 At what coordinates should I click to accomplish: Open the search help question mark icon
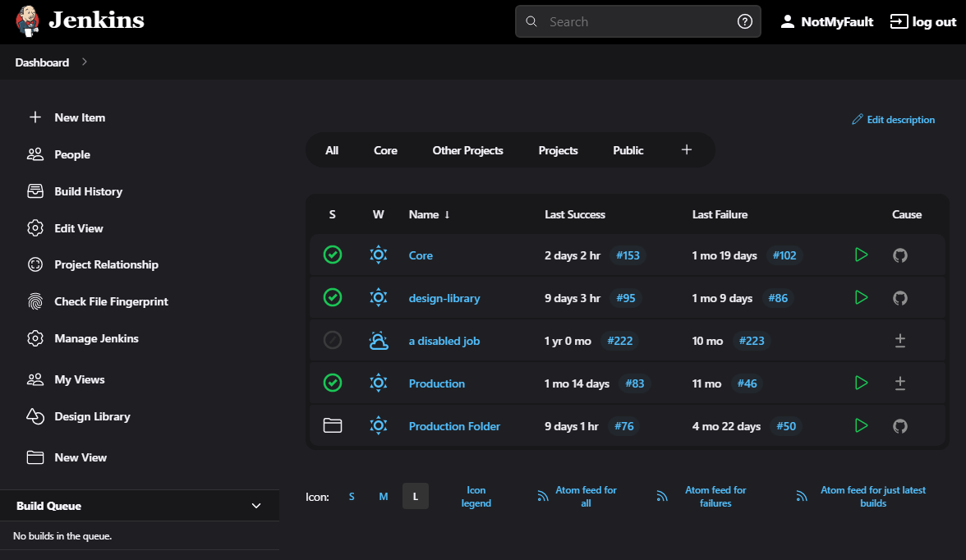pos(744,21)
